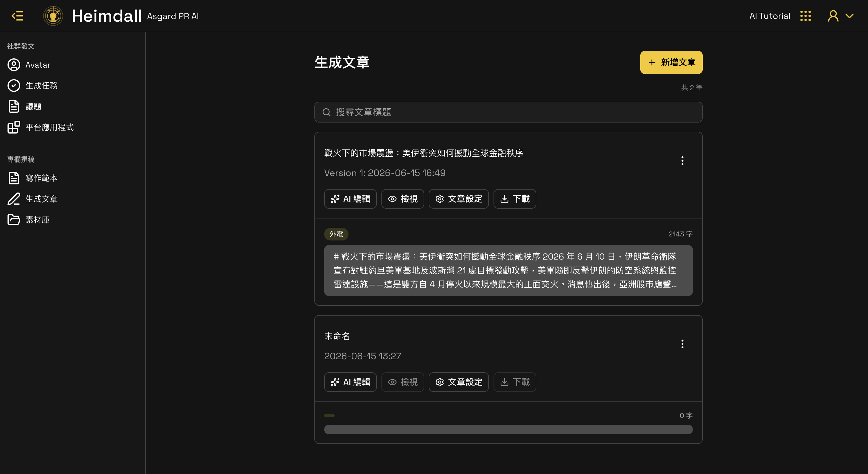Expand the user menu chevron
The width and height of the screenshot is (868, 474).
[x=850, y=16]
